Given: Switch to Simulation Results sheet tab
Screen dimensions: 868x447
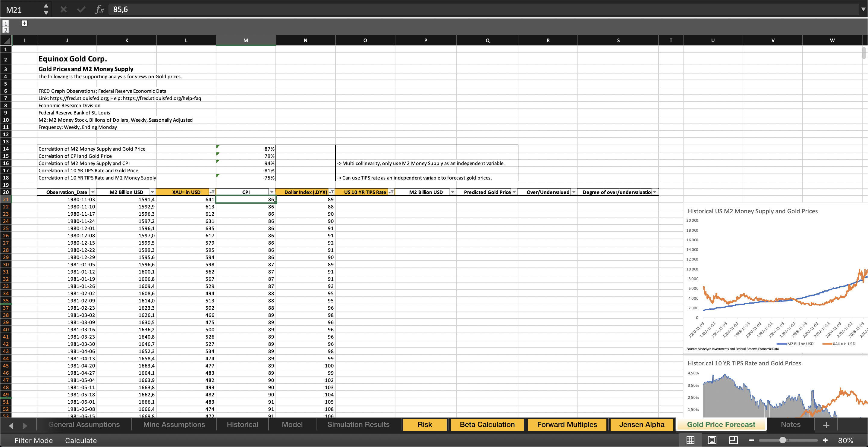Looking at the screenshot, I should pyautogui.click(x=358, y=424).
